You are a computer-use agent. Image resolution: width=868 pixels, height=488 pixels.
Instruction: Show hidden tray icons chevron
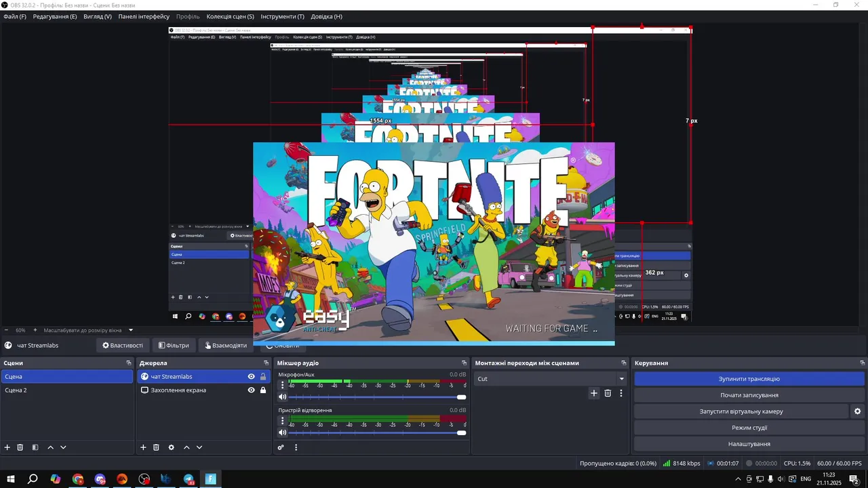[x=738, y=479]
